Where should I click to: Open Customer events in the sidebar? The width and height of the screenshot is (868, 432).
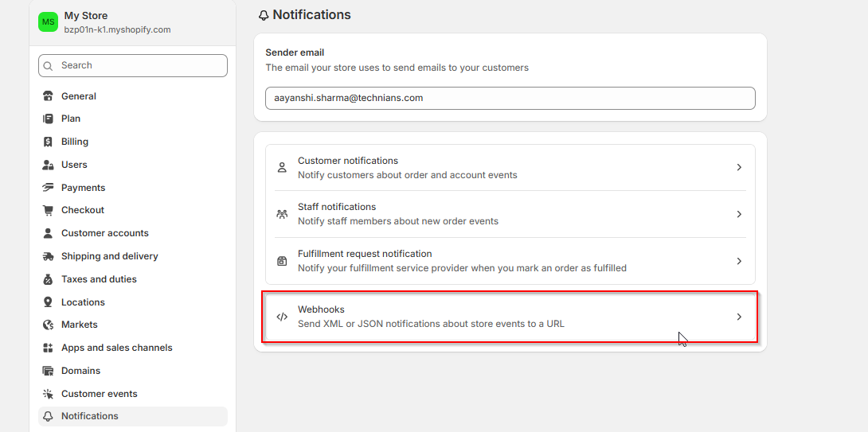pos(99,394)
